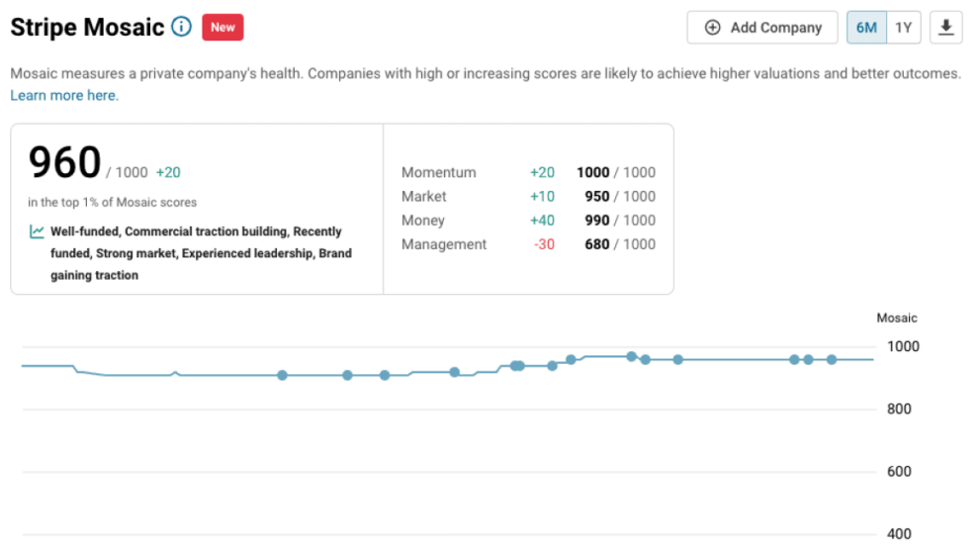This screenshot has width=980, height=546.
Task: Click the highest data point on the chart
Action: tap(631, 356)
